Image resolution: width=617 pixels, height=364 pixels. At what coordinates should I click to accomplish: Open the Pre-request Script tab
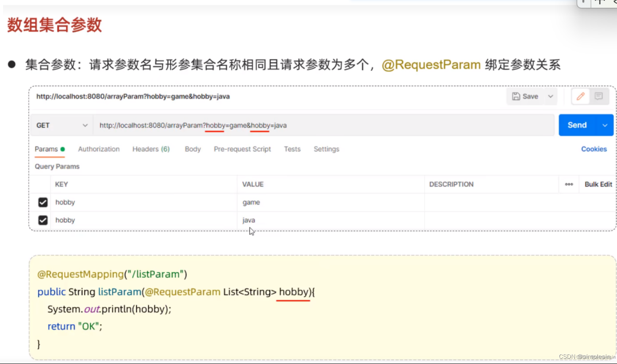[x=242, y=149]
